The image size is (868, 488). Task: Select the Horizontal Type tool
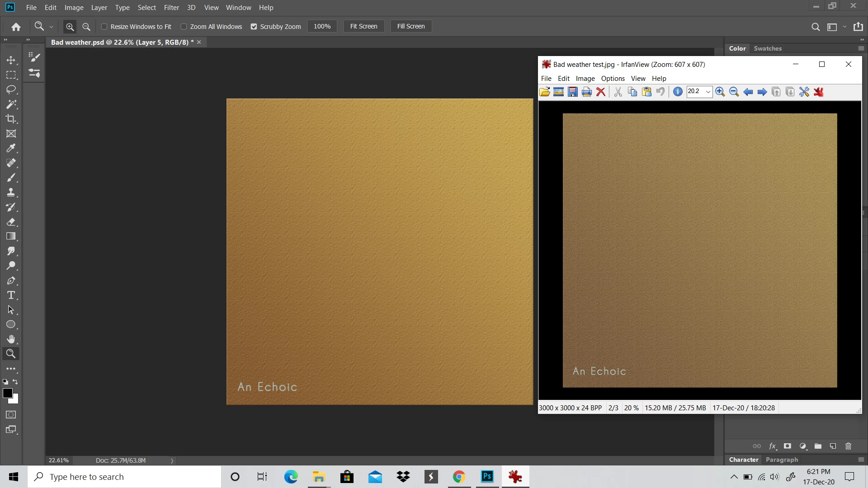[x=11, y=296]
